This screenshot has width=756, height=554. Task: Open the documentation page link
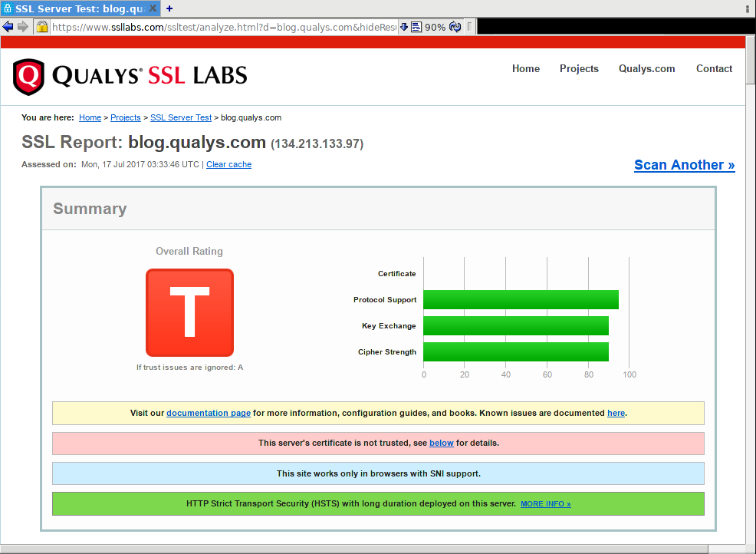pos(209,413)
